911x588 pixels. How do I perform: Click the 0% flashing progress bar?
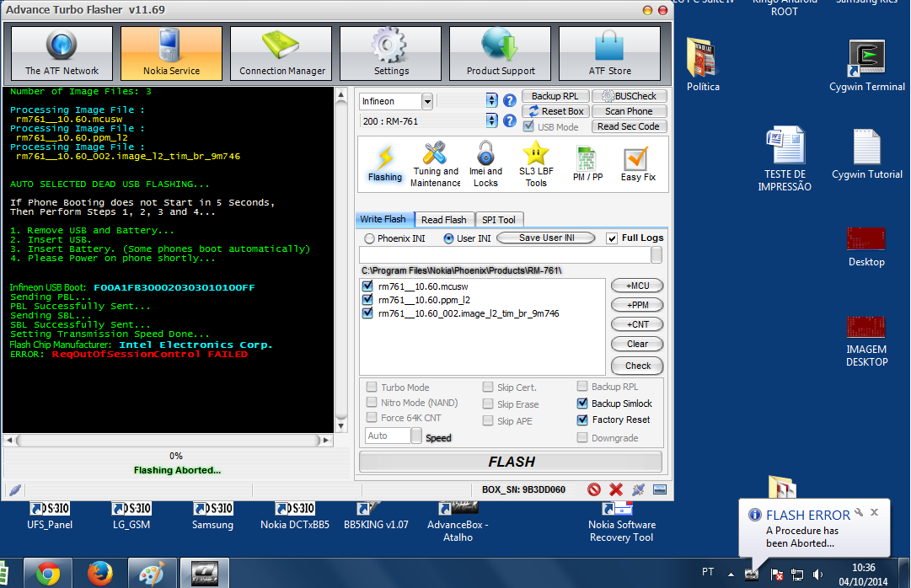(176, 456)
